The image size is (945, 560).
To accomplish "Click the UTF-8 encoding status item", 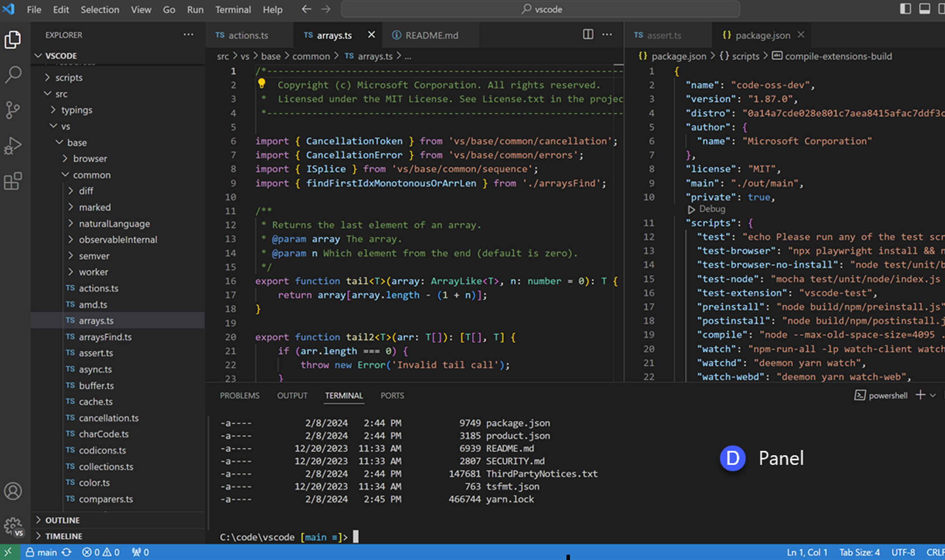I will click(903, 552).
